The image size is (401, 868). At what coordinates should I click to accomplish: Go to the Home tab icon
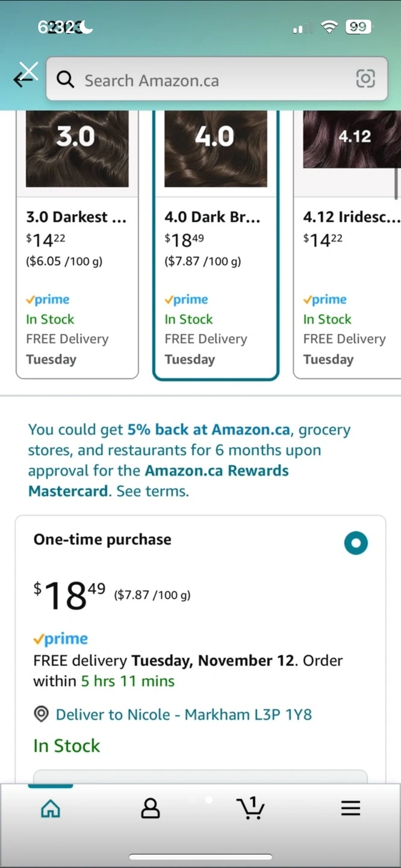51,808
